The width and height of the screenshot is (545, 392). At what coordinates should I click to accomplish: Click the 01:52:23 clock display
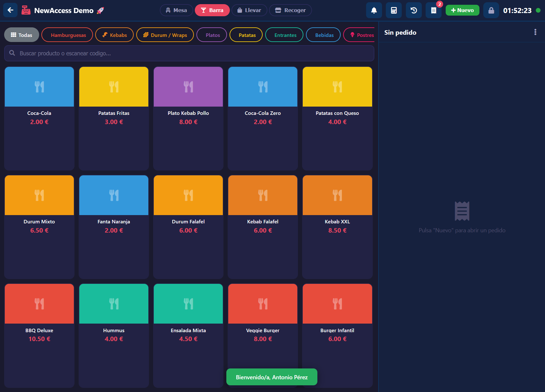click(x=517, y=10)
